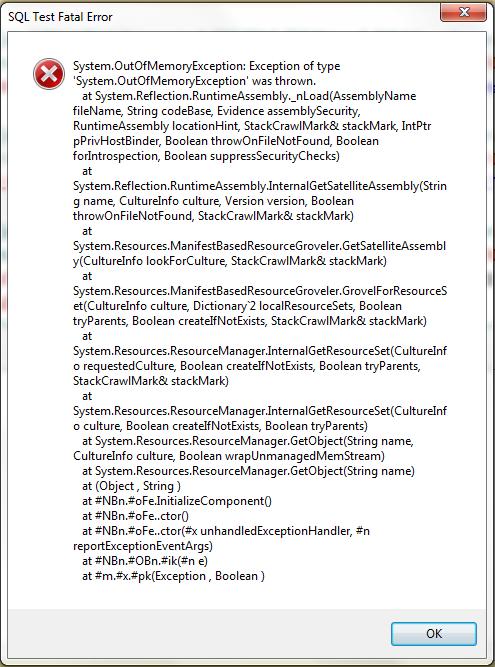This screenshot has height=667, width=495.
Task: Click the 'o culture, Boolean createIfNotExists' line
Action: click(220, 426)
